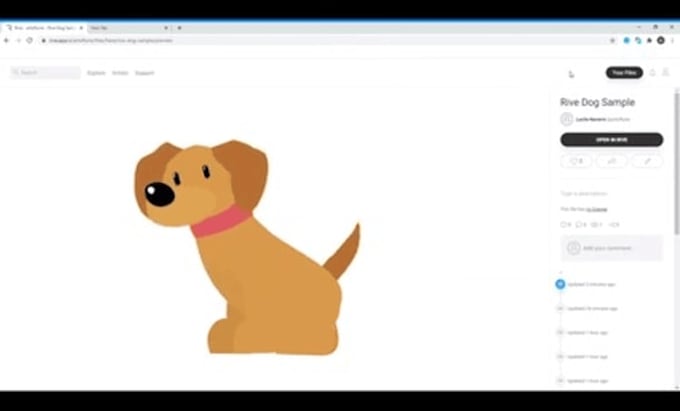Click the Add your comment field
This screenshot has width=680, height=411.
[611, 248]
